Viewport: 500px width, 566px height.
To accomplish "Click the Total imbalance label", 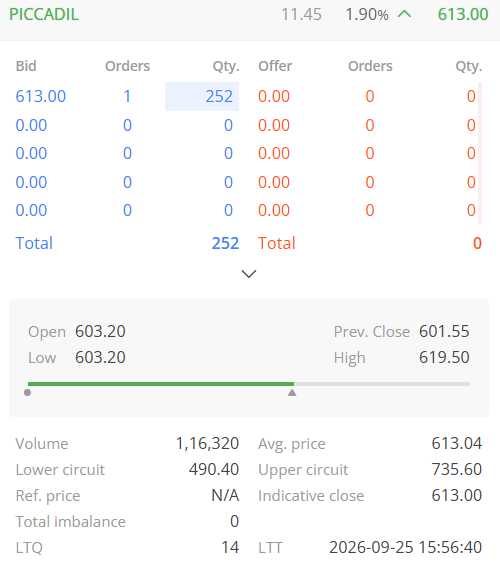I will pyautogui.click(x=70, y=522).
